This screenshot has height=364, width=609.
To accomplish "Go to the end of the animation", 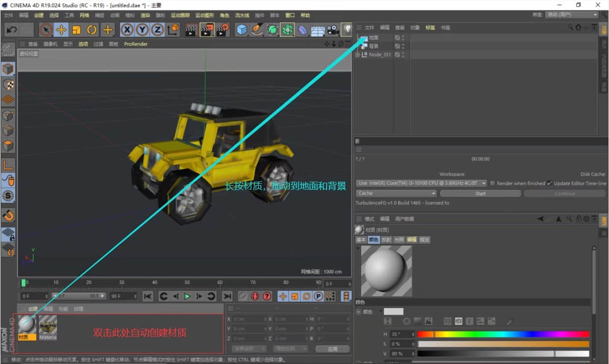I will coord(227,296).
